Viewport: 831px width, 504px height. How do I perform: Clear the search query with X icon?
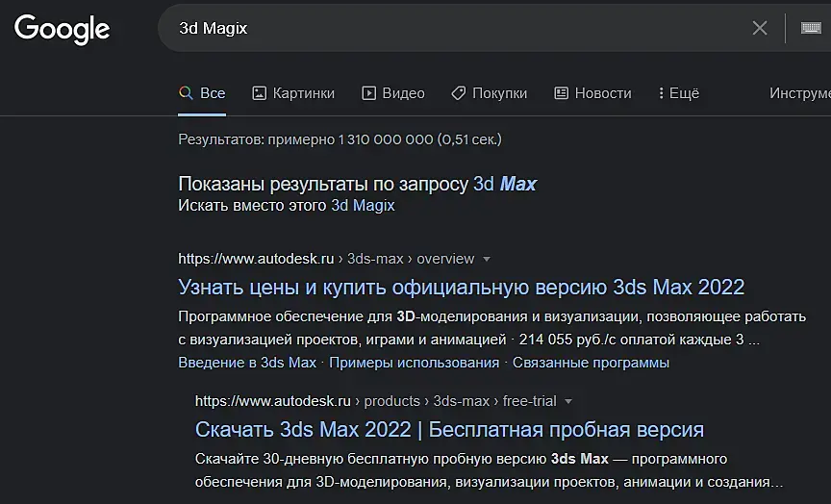pos(760,28)
